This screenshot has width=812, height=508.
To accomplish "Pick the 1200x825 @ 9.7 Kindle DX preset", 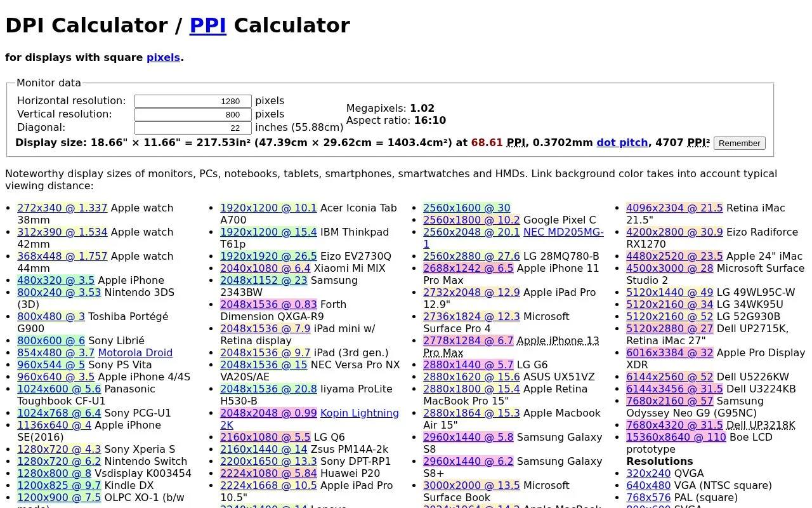I will tap(59, 485).
